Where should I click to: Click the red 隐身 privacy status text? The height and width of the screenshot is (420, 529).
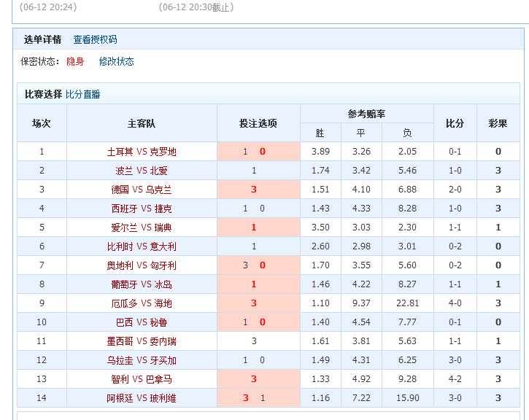[x=75, y=61]
